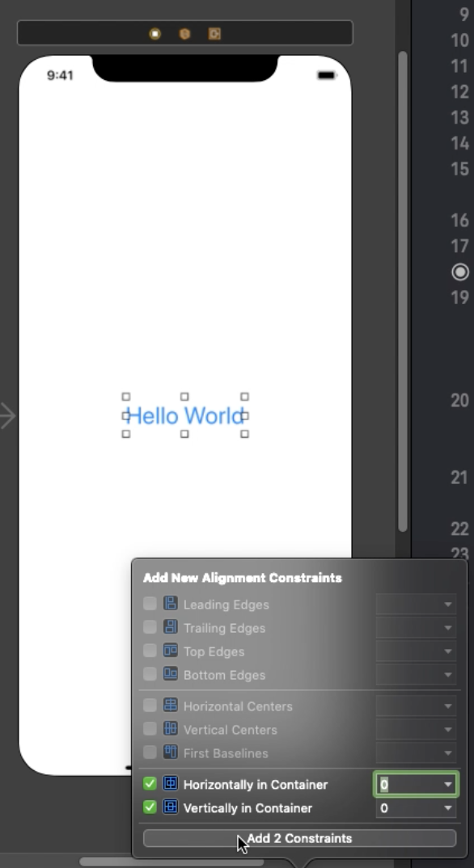Click the canvas vertical scrollbar
474x868 pixels.
point(403,292)
